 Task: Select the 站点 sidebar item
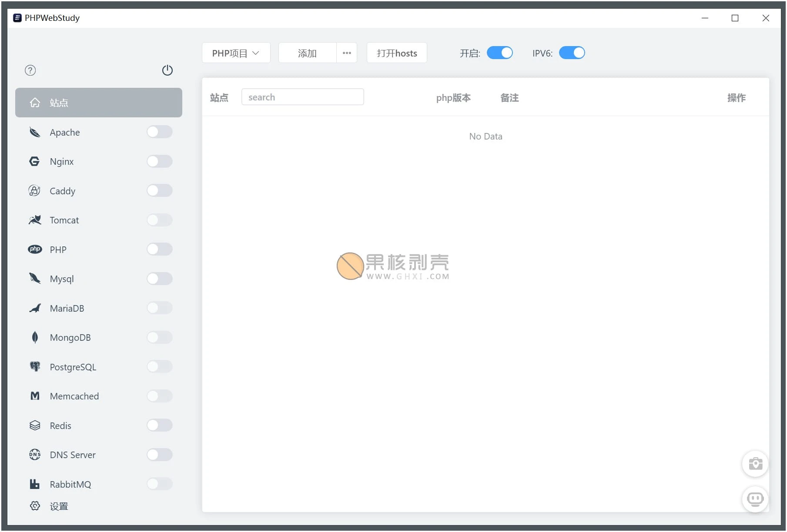98,103
